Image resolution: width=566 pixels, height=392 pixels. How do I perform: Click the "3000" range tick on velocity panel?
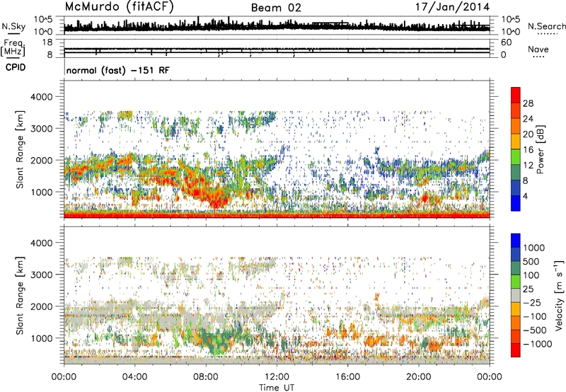pyautogui.click(x=42, y=275)
